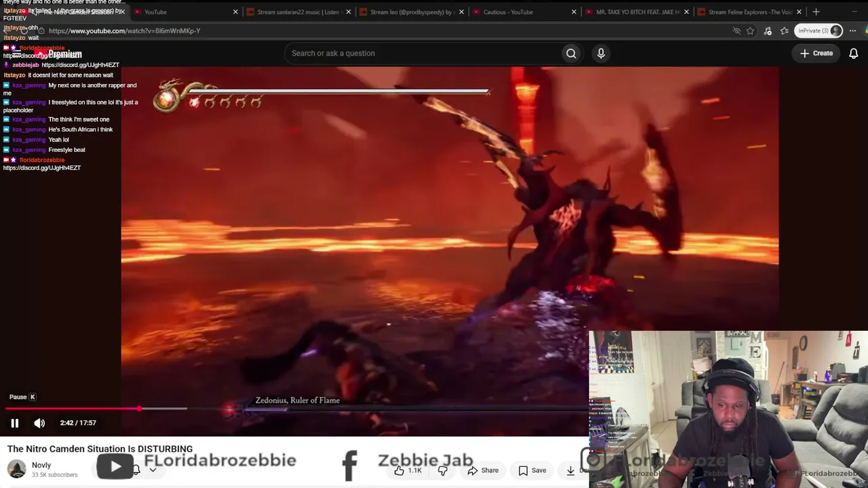Seek on the video progress bar
Screen dimensions: 868x488
(x=296, y=409)
